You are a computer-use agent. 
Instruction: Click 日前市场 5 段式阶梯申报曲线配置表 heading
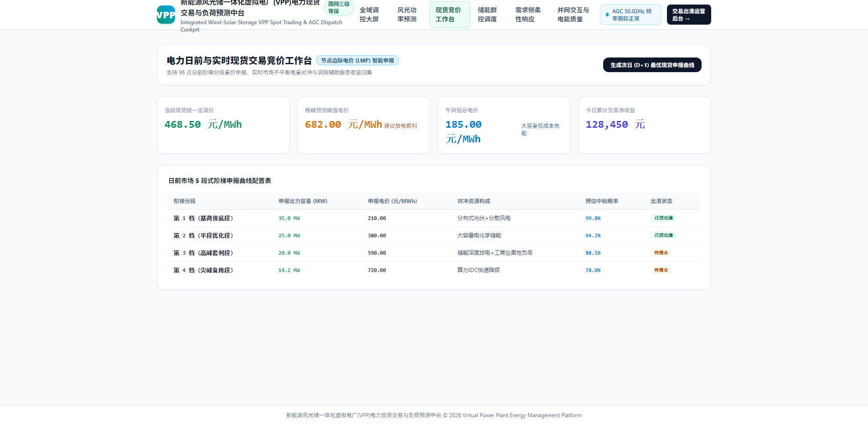220,181
